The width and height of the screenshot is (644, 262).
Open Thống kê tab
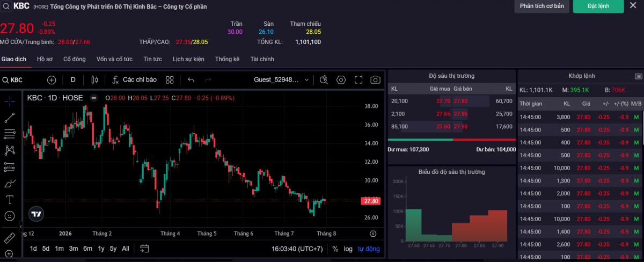(227, 59)
